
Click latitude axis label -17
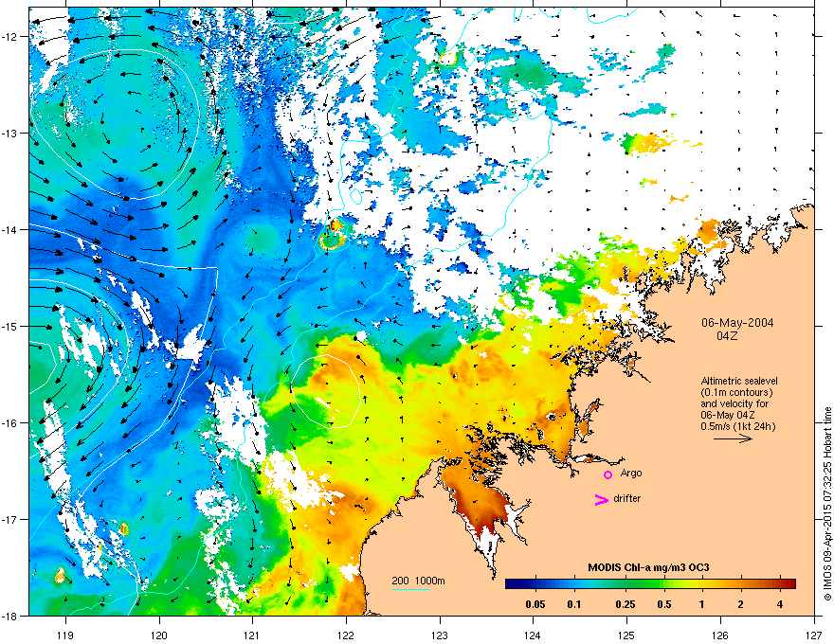point(10,520)
